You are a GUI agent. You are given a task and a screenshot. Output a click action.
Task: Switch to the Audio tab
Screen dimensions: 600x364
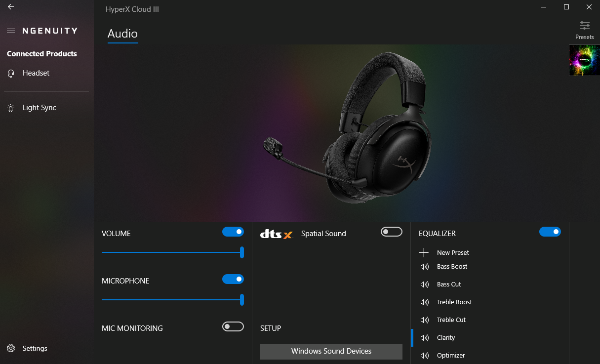[x=122, y=34]
